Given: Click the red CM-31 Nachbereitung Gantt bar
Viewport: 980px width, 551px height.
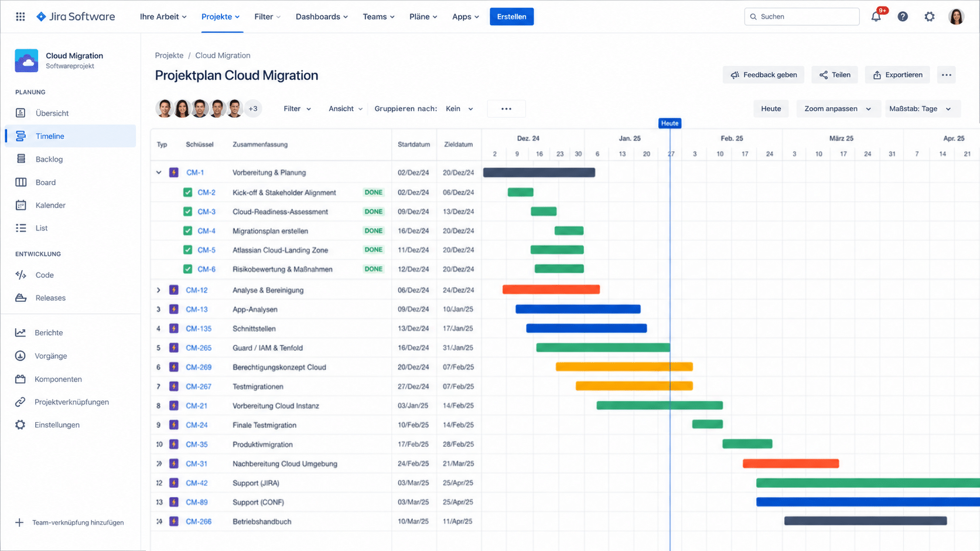Looking at the screenshot, I should click(x=791, y=464).
